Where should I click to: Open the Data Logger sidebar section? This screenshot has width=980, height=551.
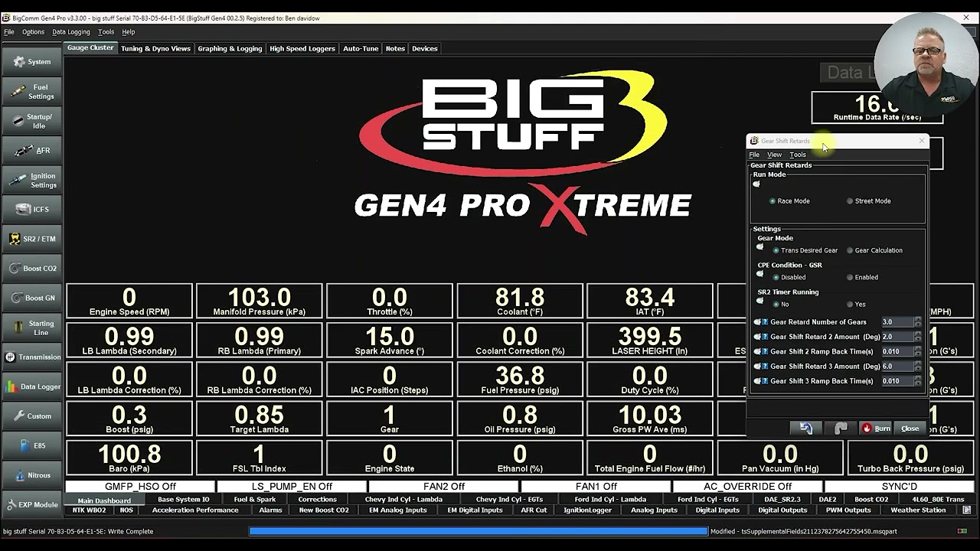31,386
